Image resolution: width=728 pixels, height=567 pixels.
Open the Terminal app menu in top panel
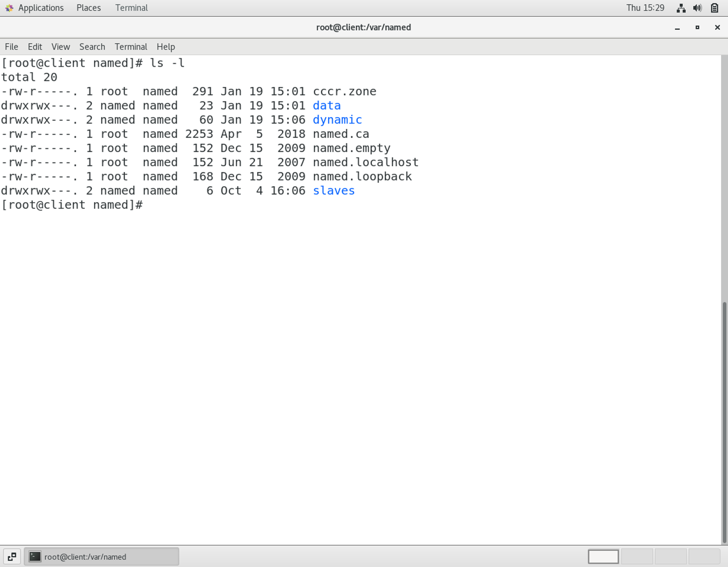(131, 8)
